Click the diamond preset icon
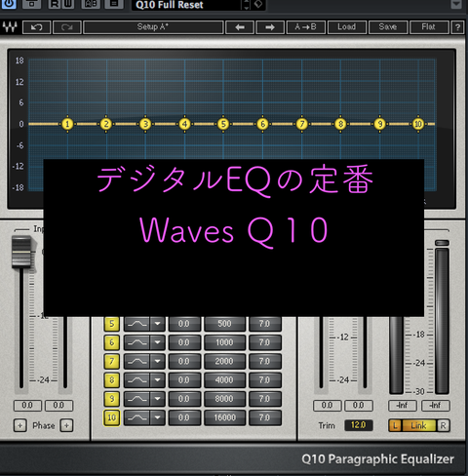Viewport: 468px width, 476px height. click(x=258, y=4)
